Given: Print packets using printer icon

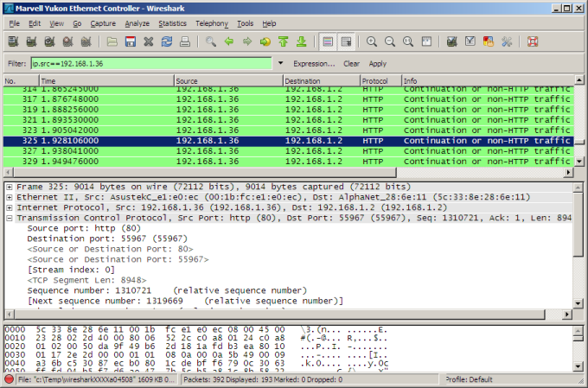Looking at the screenshot, I should coord(185,41).
